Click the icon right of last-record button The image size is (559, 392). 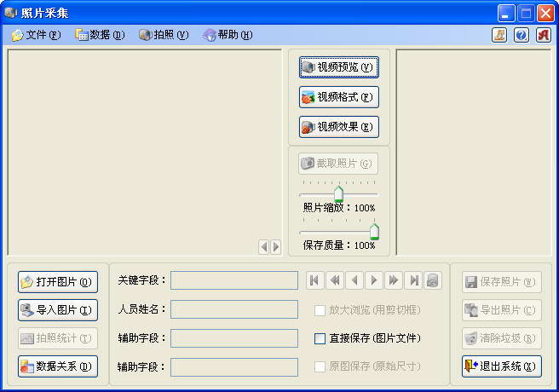[x=433, y=280]
